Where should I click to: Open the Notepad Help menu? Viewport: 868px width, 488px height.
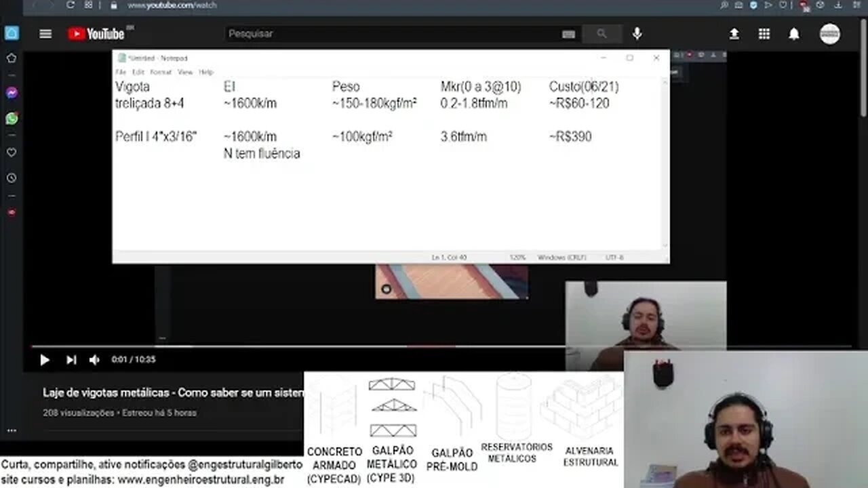(x=206, y=72)
